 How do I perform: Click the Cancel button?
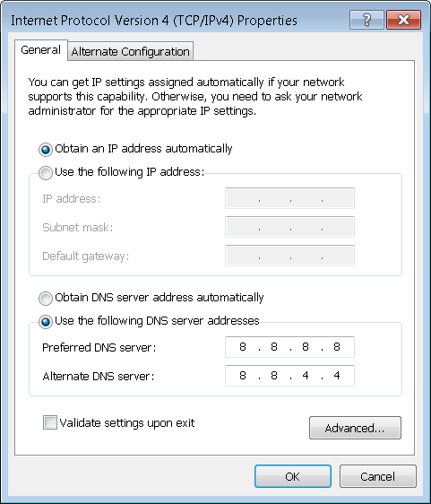point(378,476)
